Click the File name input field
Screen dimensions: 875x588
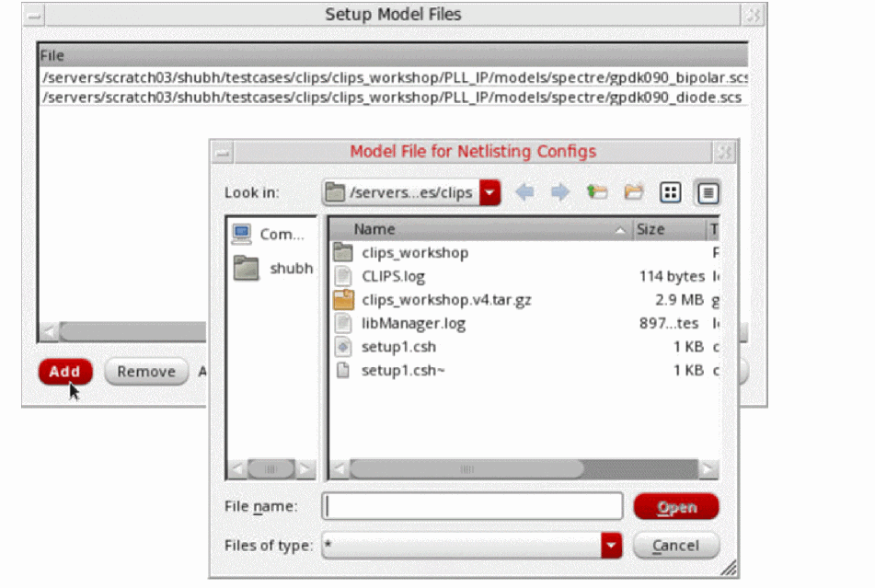tap(472, 506)
